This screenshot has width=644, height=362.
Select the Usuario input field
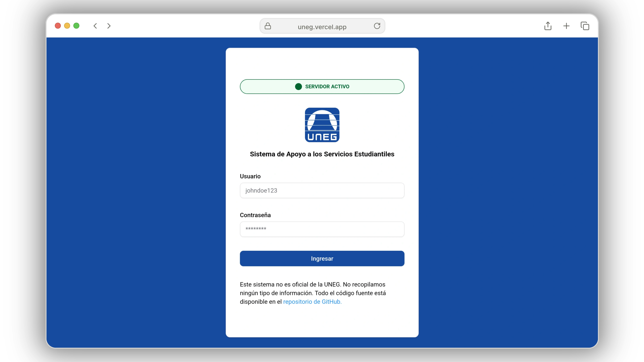tap(322, 190)
